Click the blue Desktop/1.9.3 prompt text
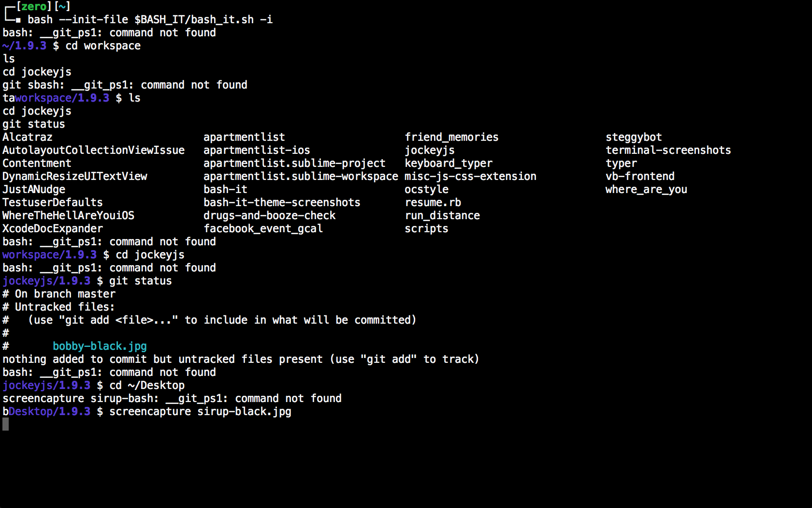Viewport: 812px width, 508px height. point(49,412)
